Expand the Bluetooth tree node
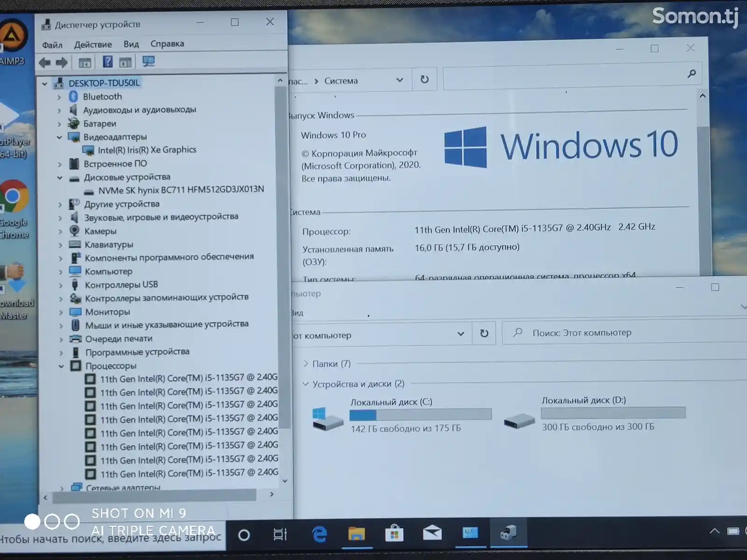This screenshot has width=747, height=560. [x=59, y=97]
